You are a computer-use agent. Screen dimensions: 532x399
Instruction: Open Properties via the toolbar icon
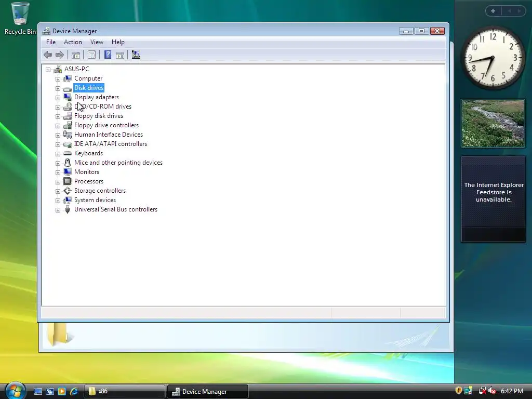[91, 55]
